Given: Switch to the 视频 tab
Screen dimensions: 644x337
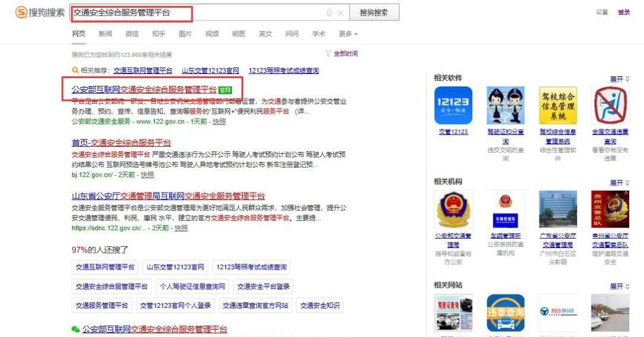Looking at the screenshot, I should coord(212,33).
